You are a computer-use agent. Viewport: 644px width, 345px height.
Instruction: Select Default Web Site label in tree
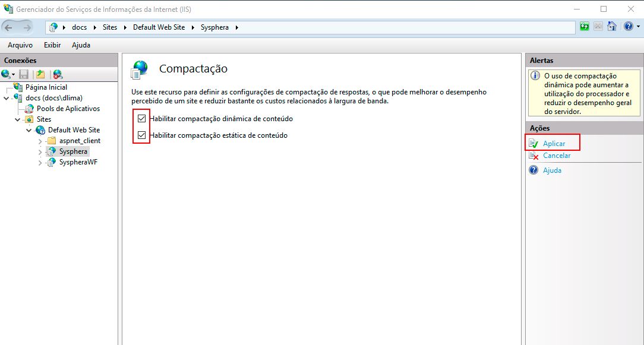point(74,130)
